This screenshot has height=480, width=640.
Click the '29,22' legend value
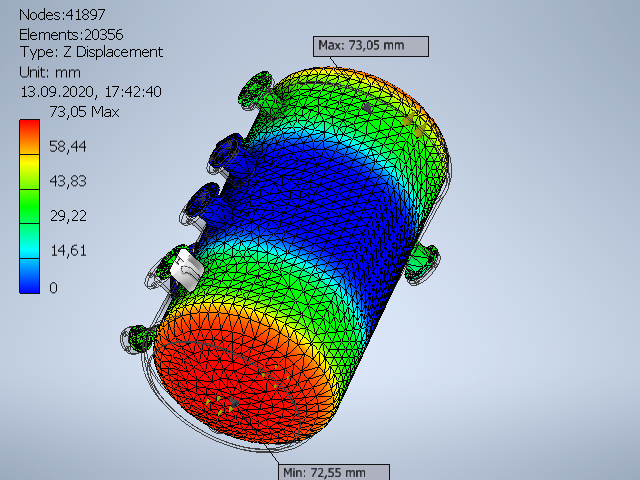[x=68, y=216]
